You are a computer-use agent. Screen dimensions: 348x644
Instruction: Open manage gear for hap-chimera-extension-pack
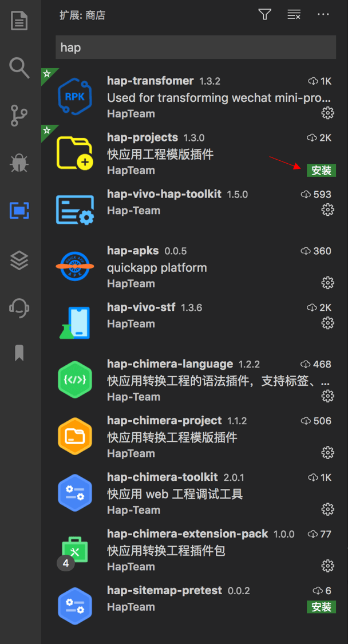[327, 566]
